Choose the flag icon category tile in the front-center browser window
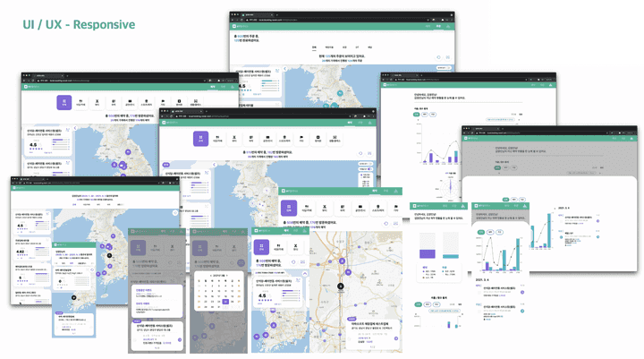The width and height of the screenshot is (644, 359). [x=301, y=138]
